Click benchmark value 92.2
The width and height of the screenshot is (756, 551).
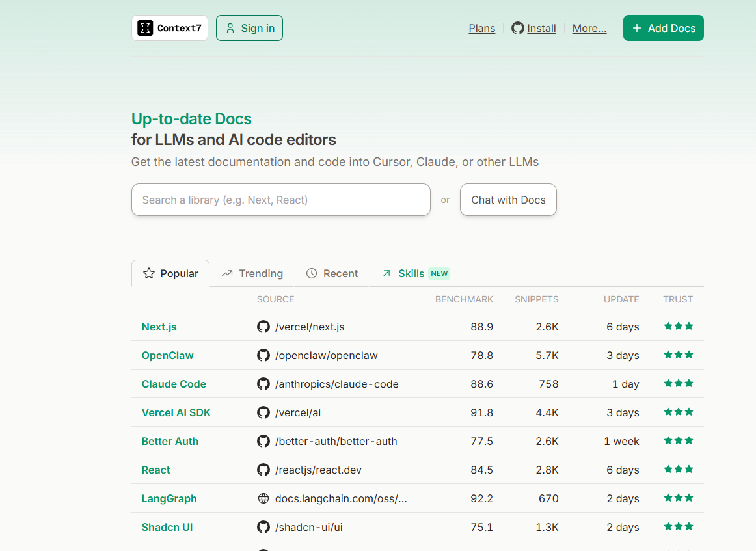481,498
